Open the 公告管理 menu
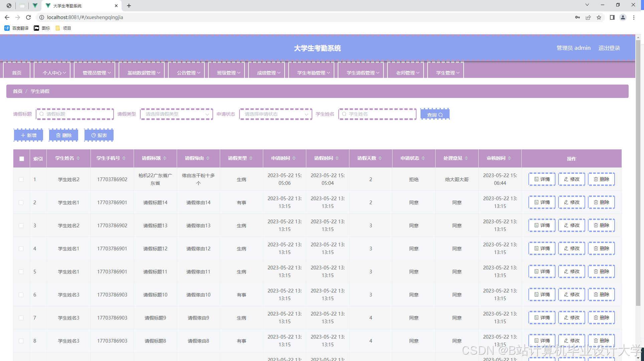This screenshot has width=644, height=361. 188,73
